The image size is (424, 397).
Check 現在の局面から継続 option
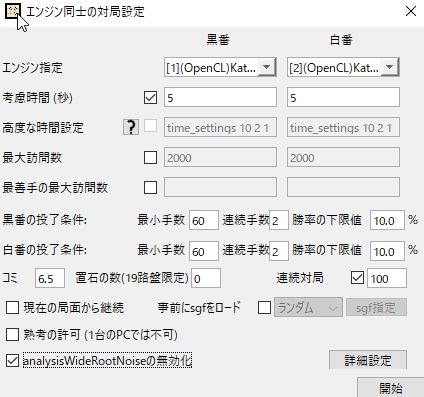(12, 308)
